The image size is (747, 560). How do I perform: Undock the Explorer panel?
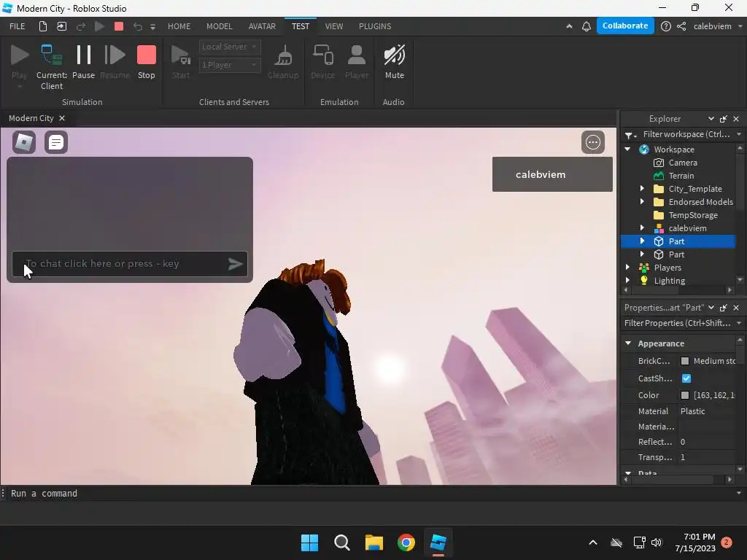point(723,119)
